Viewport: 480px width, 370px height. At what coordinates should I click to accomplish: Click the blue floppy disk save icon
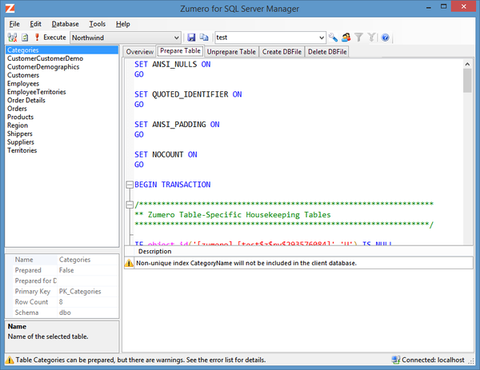click(191, 37)
